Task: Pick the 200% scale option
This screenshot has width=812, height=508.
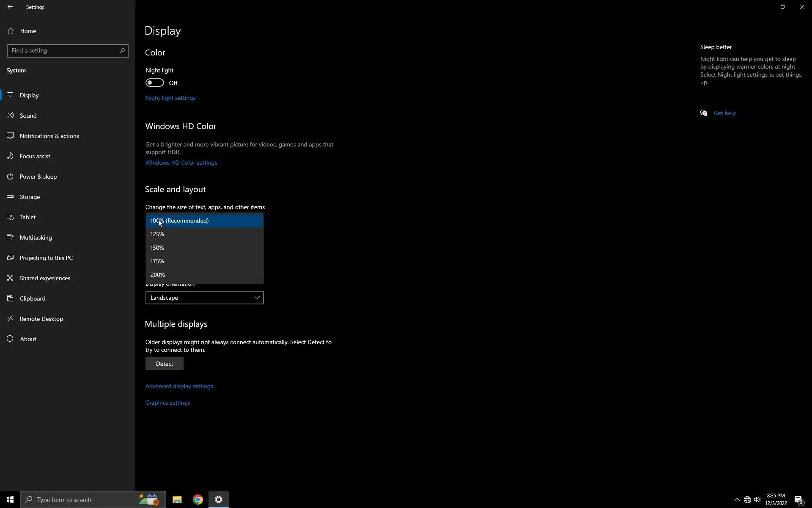Action: click(204, 275)
